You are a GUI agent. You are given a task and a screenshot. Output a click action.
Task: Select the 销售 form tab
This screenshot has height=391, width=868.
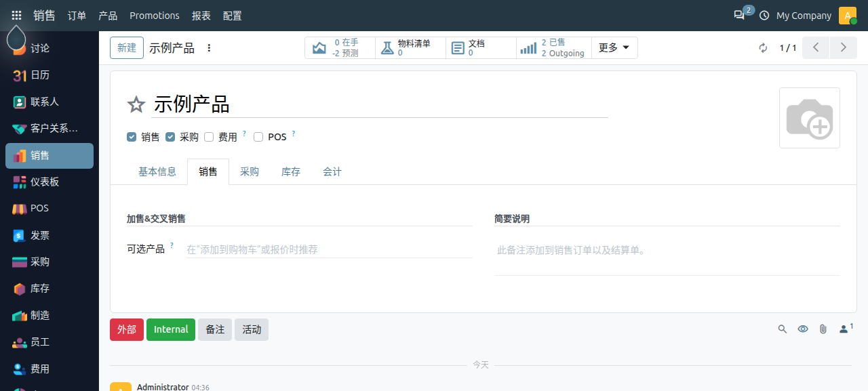click(x=208, y=172)
